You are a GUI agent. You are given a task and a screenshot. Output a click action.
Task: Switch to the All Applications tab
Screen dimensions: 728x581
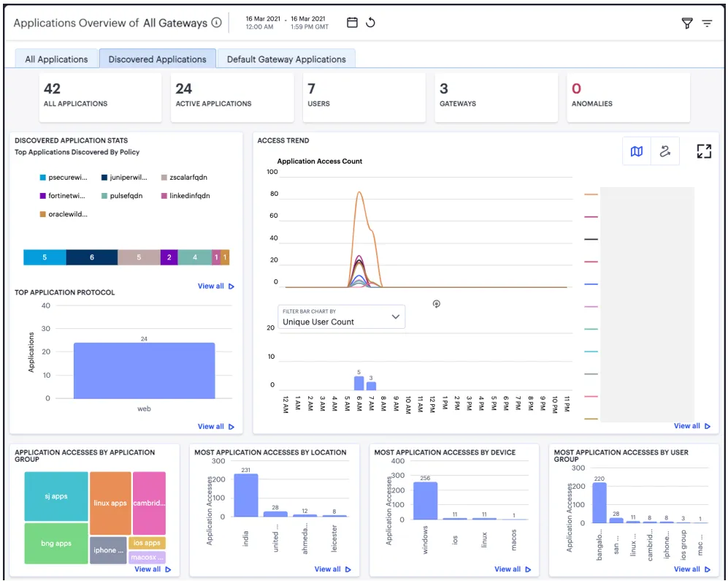56,59
